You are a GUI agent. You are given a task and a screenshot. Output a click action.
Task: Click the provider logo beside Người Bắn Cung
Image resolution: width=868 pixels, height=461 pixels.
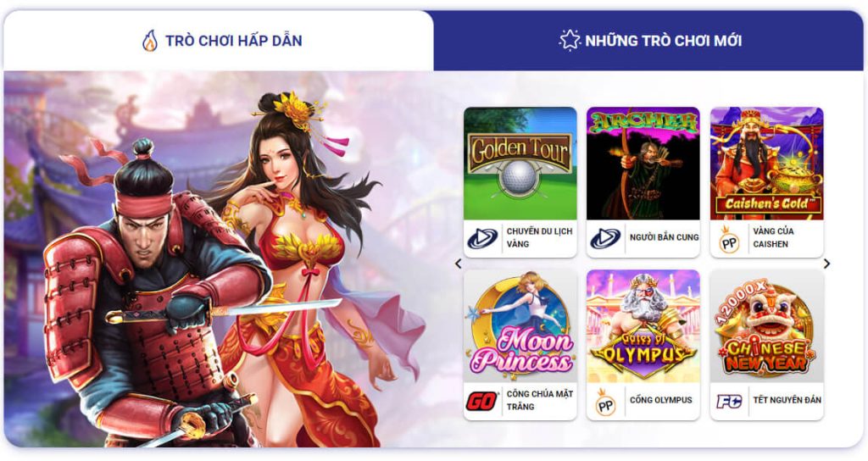(605, 238)
